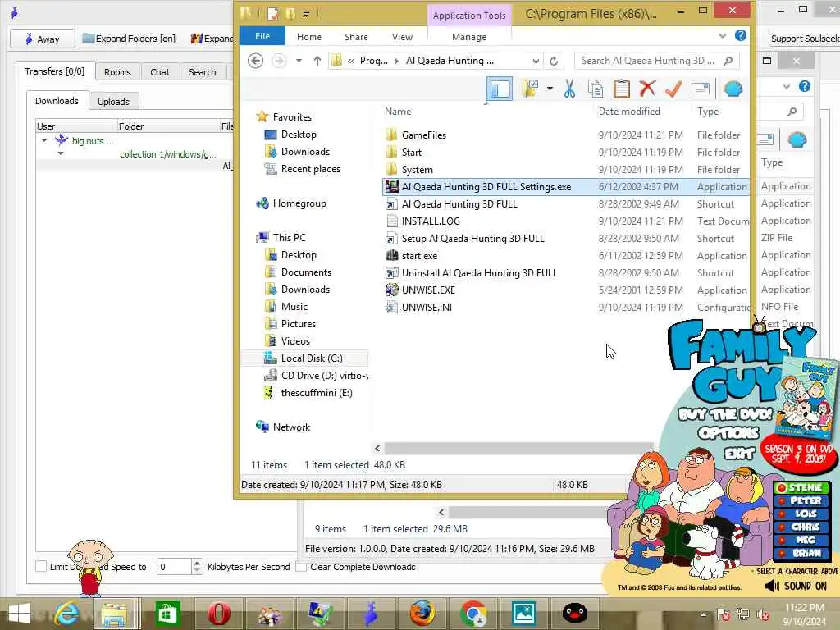840x630 pixels.
Task: Launch Firefox from the taskbar
Action: click(x=422, y=614)
